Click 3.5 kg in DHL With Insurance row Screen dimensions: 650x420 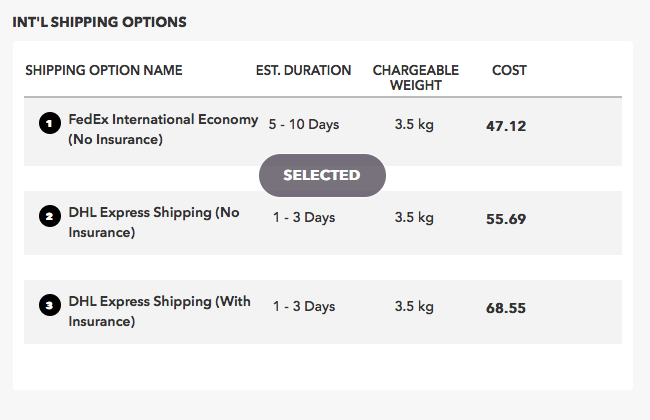414,306
